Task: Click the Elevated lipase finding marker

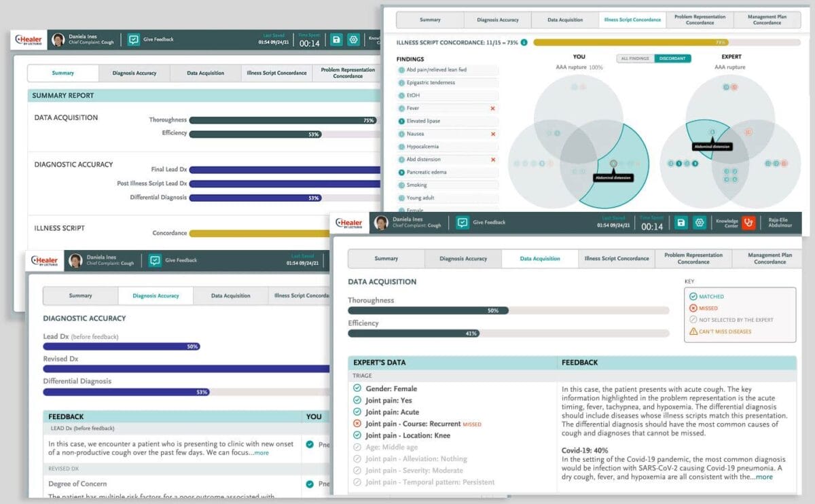Action: point(401,122)
